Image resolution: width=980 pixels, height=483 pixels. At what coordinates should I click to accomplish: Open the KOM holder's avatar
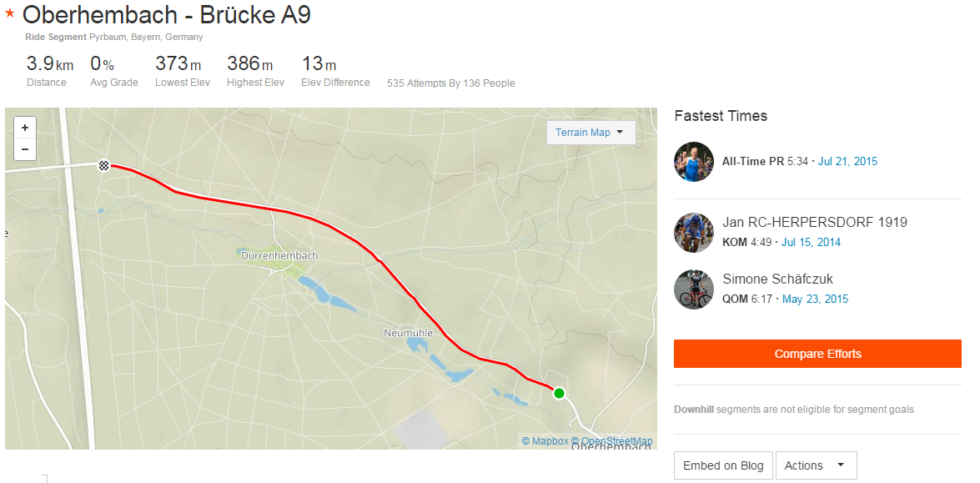[x=694, y=233]
